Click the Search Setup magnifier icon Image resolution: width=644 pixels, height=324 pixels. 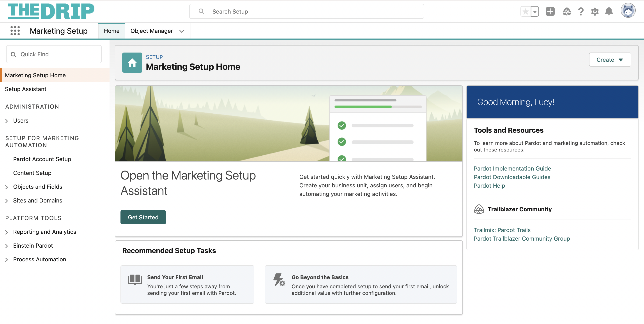click(201, 11)
